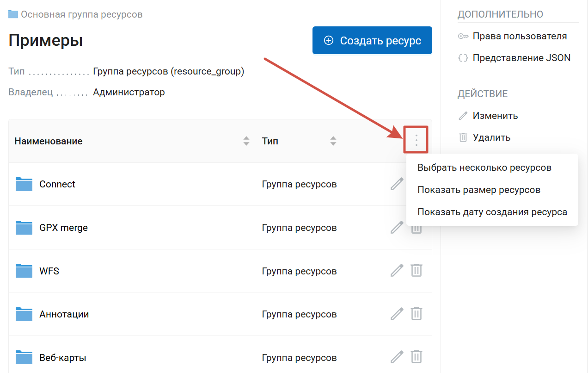Viewport: 588px width, 373px height.
Task: Click the Группа ресурсов cell in WFS row
Action: (299, 271)
